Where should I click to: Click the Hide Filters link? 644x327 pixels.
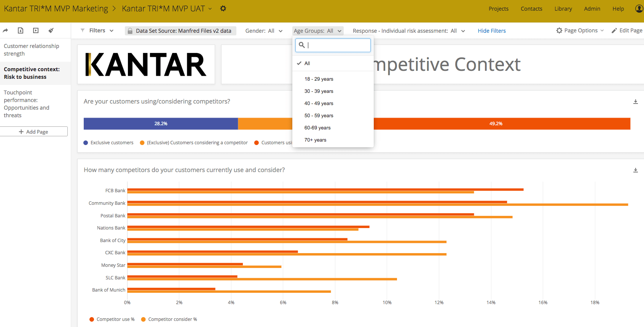click(x=492, y=31)
